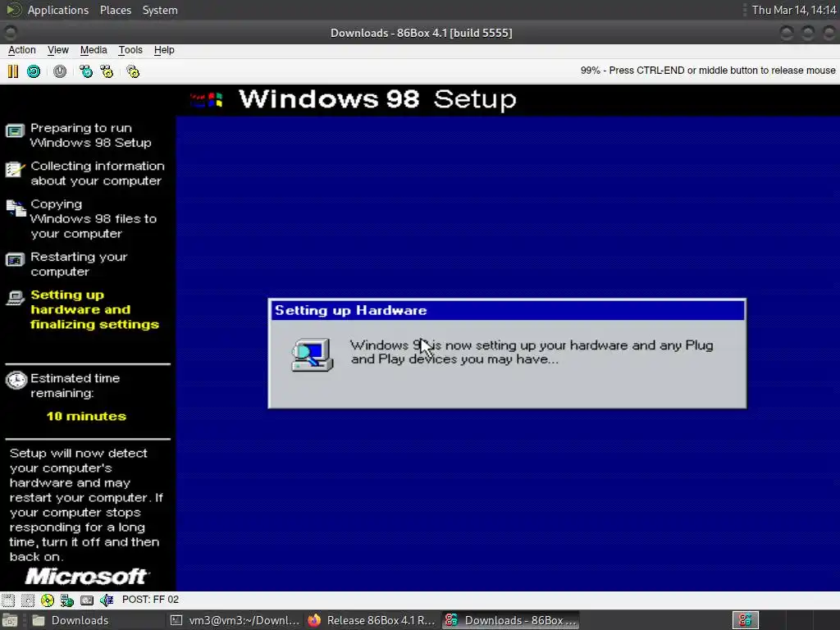
Task: Click the sound speaker status icon
Action: 107,600
